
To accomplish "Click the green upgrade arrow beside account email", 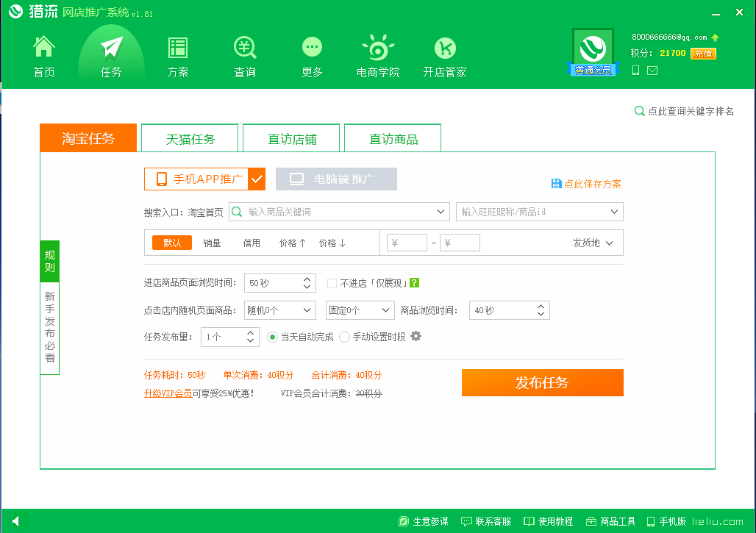I will coord(715,37).
